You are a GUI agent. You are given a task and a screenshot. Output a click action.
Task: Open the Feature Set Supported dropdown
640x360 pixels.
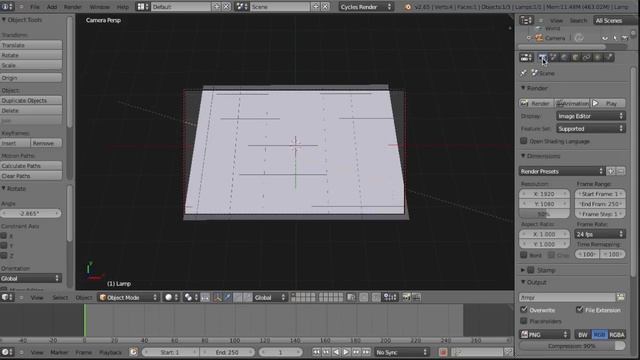pyautogui.click(x=591, y=129)
